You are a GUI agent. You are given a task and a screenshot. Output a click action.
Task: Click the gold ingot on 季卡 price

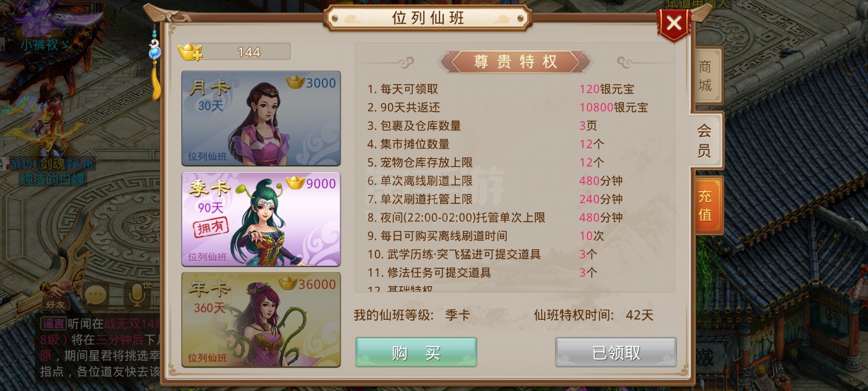295,182
